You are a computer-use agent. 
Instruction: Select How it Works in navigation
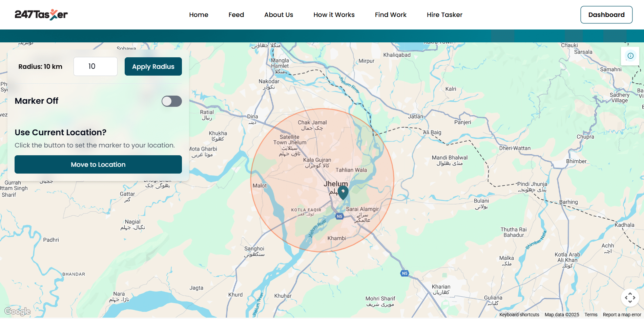pyautogui.click(x=334, y=15)
